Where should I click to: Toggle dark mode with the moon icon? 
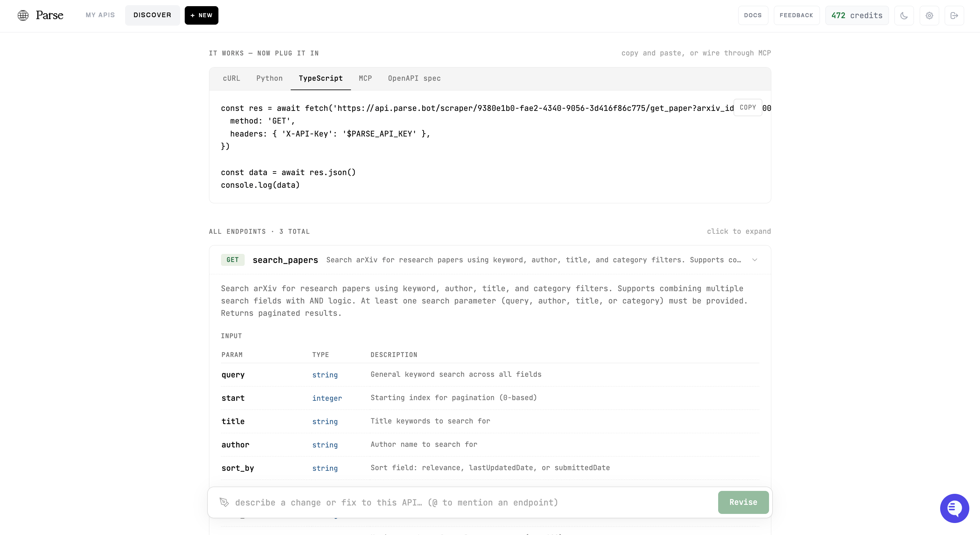point(904,16)
